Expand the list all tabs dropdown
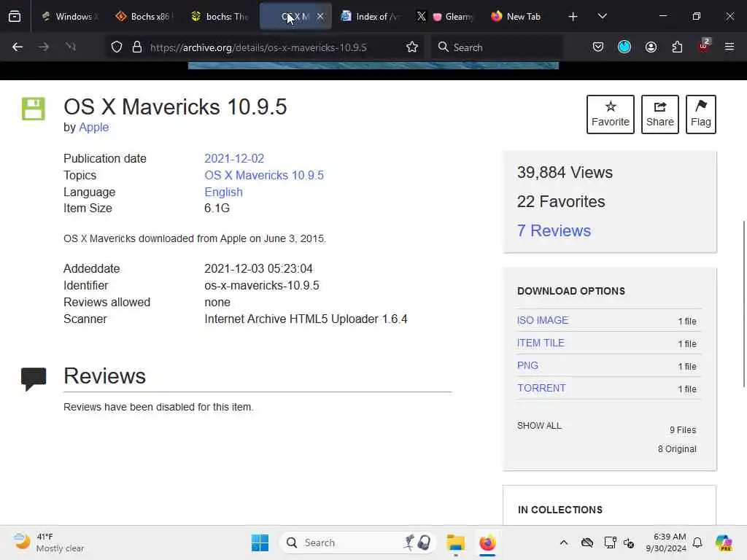This screenshot has height=560, width=747. coord(602,16)
